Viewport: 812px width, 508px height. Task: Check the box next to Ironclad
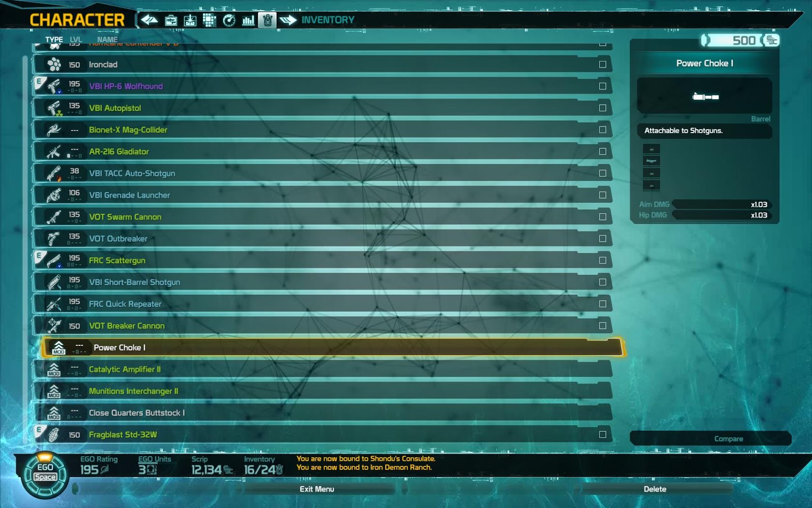pyautogui.click(x=603, y=64)
